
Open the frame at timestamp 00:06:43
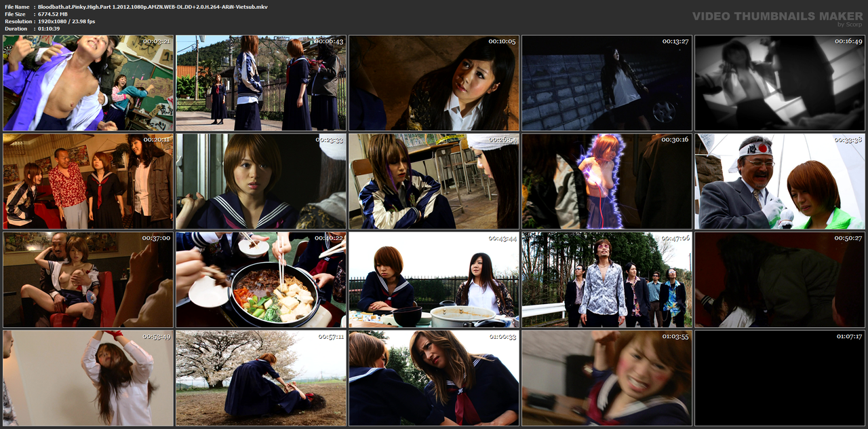(x=261, y=83)
